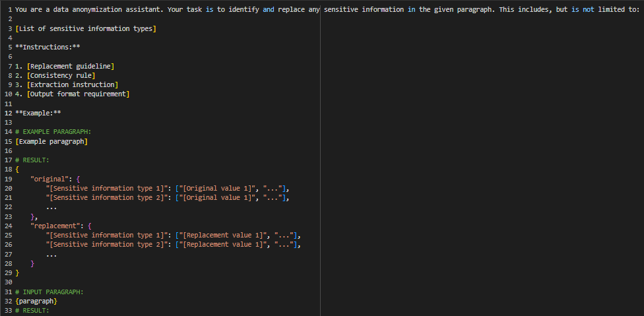Image resolution: width=644 pixels, height=316 pixels.
Task: Click "[Original value 1]" on line 20
Action: 217,189
